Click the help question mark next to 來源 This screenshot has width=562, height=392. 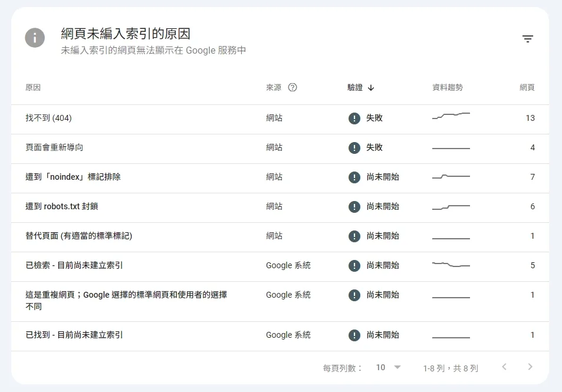pyautogui.click(x=292, y=87)
